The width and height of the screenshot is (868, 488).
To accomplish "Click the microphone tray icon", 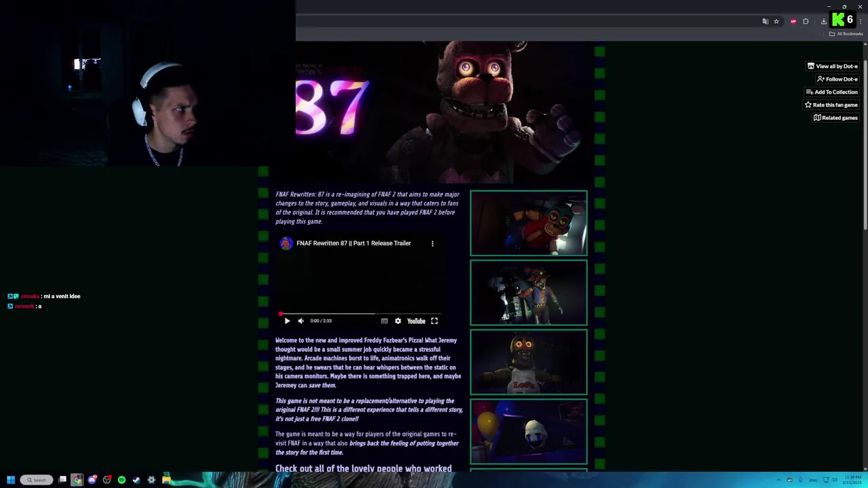I will [800, 480].
